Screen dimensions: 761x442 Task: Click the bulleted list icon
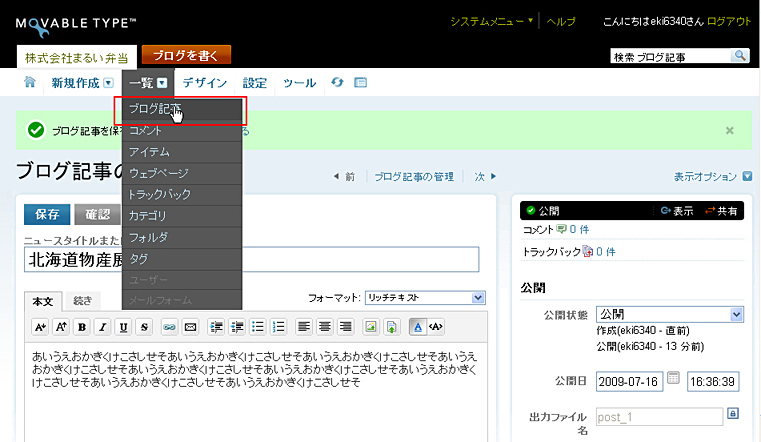[258, 327]
